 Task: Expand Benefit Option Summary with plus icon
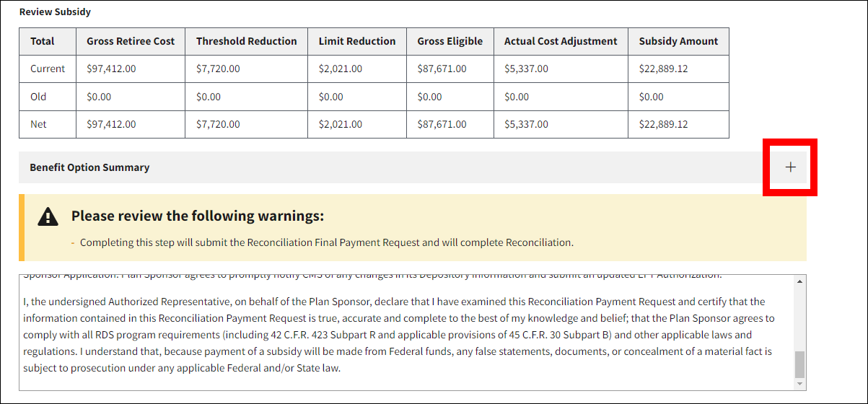(790, 167)
